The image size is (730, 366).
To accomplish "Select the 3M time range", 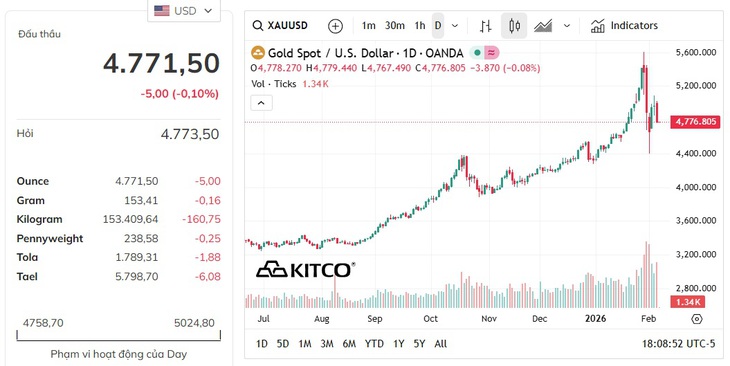I will (x=327, y=344).
